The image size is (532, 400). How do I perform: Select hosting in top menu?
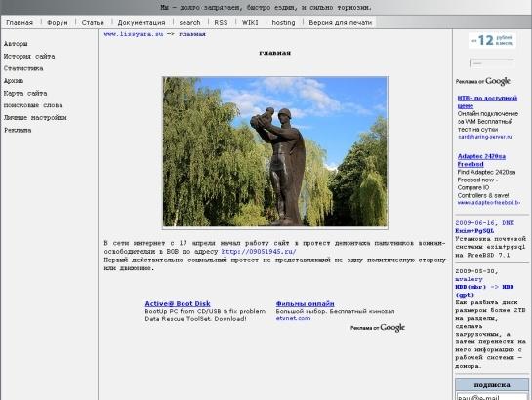[x=283, y=22]
